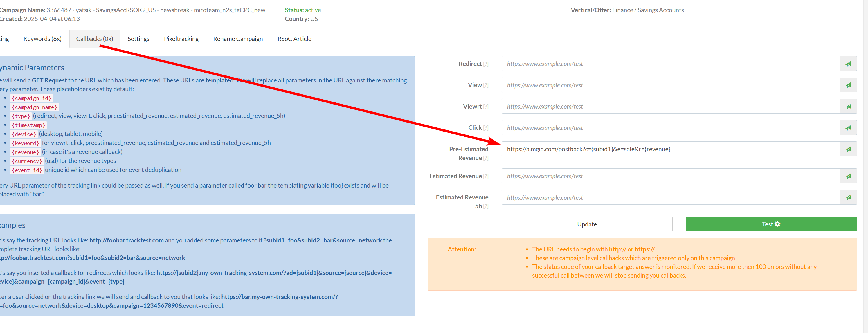Show help for Estimated Revenue label
Screen dimensions: 868x333
coord(486,176)
